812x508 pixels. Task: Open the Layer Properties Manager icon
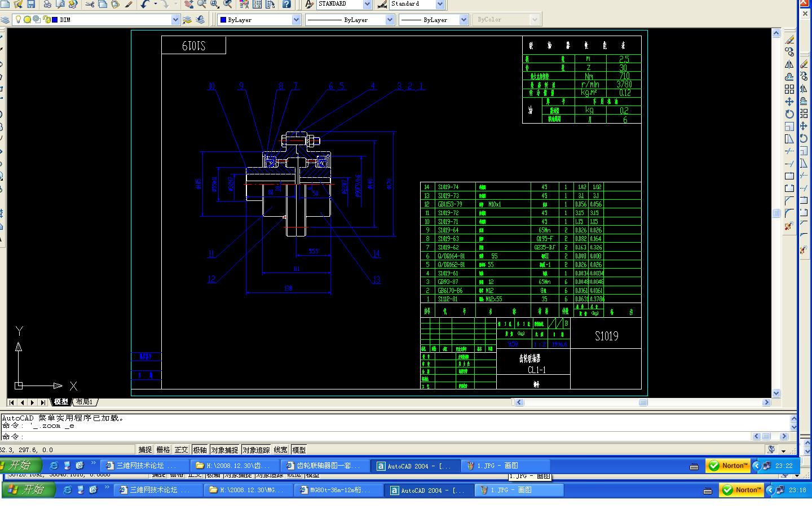(x=5, y=20)
